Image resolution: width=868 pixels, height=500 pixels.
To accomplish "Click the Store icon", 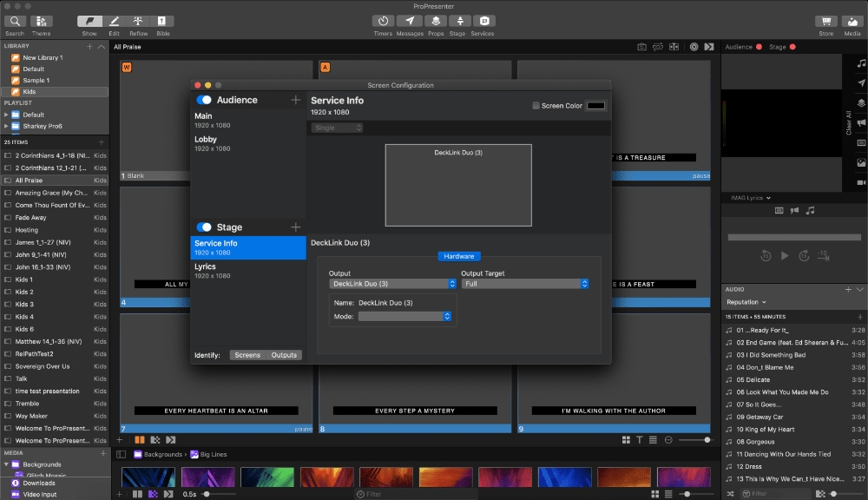I will (x=825, y=22).
